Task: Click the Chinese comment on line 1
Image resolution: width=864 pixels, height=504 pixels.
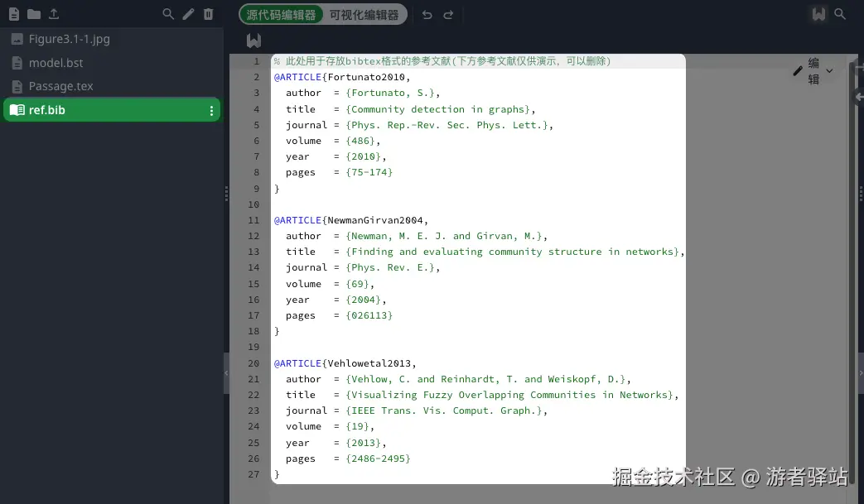Action: pos(442,61)
